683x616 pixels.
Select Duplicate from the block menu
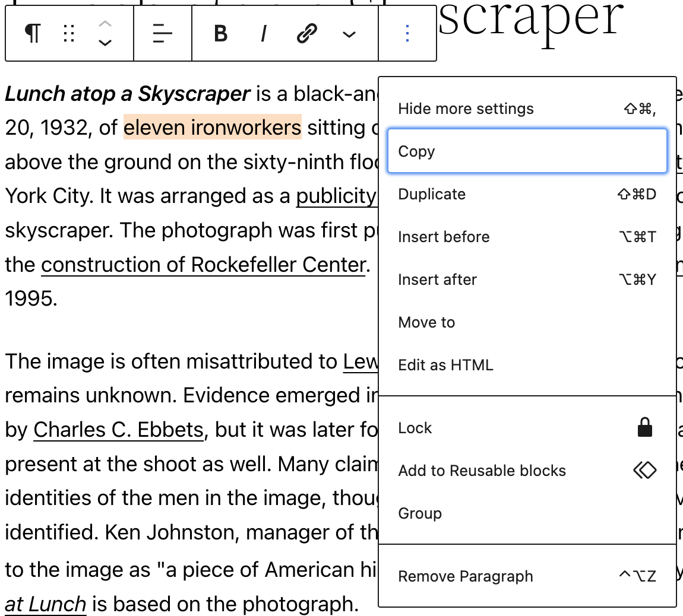pos(431,194)
